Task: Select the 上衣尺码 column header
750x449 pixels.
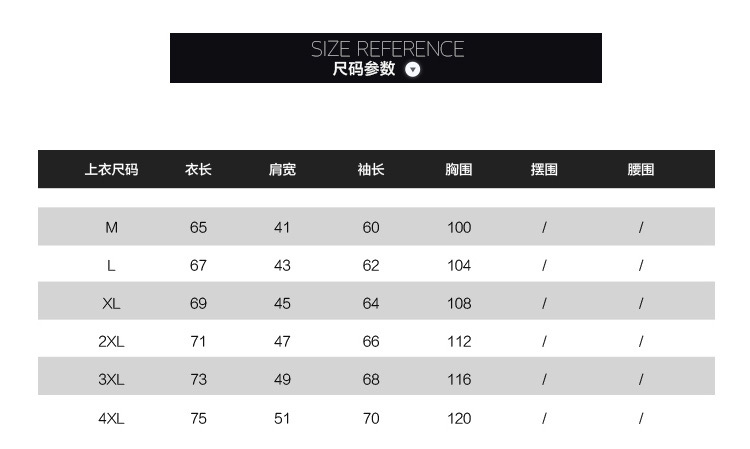Action: coord(111,169)
